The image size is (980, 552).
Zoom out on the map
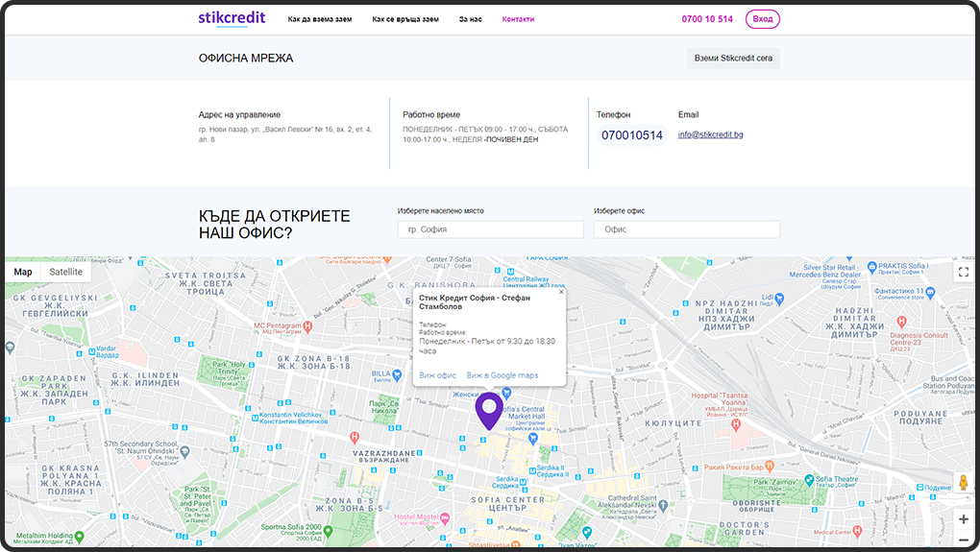pos(963,540)
